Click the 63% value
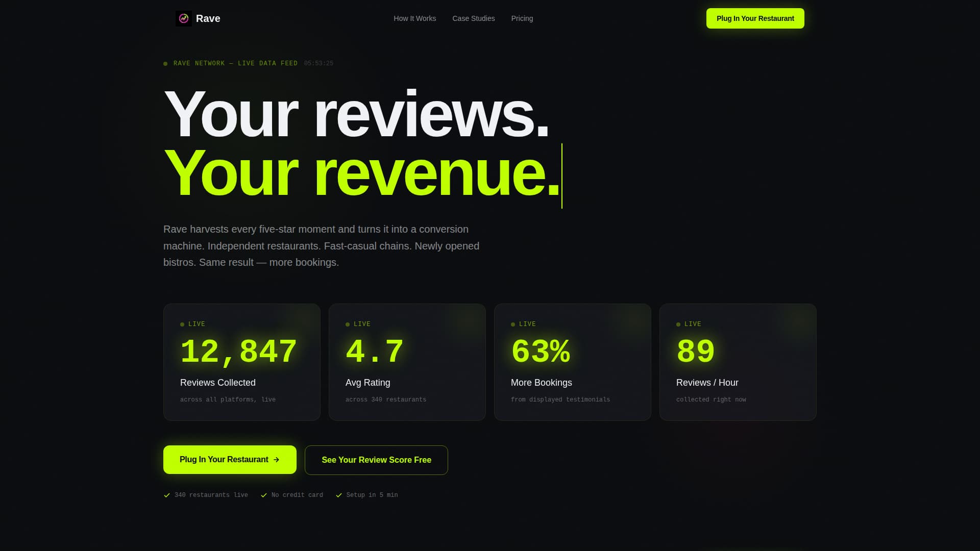 (x=541, y=352)
